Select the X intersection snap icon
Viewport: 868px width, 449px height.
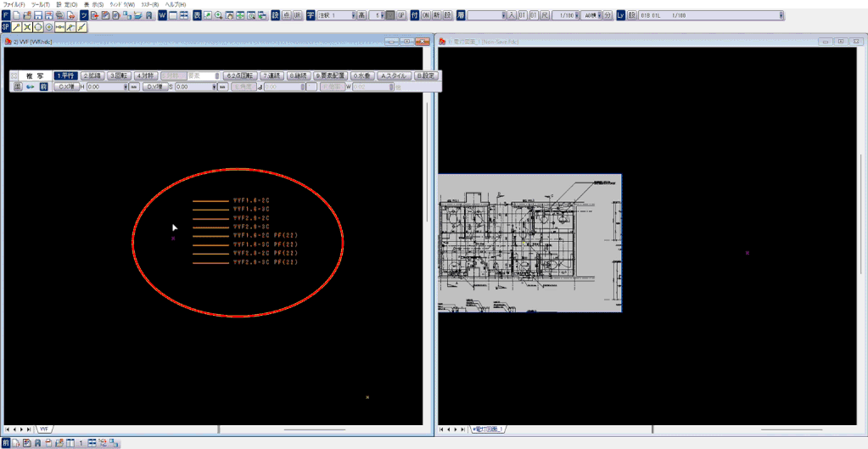tap(27, 27)
